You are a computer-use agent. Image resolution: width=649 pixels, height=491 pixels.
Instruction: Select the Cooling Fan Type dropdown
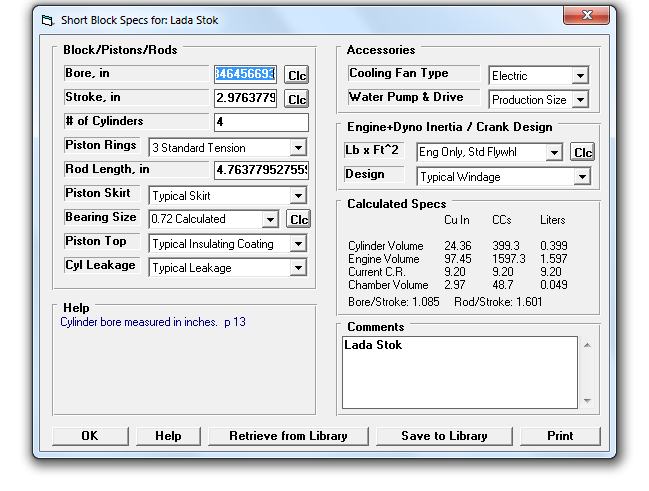point(580,76)
